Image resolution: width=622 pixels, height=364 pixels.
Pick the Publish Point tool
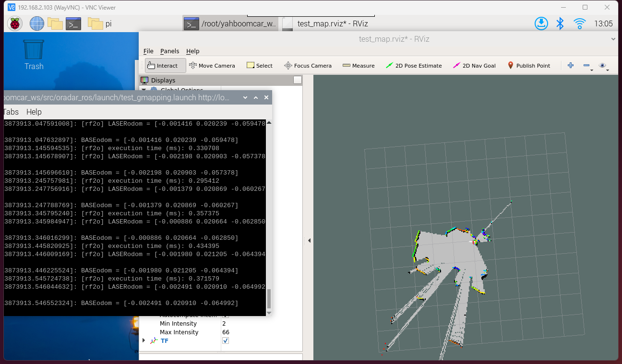tap(528, 66)
